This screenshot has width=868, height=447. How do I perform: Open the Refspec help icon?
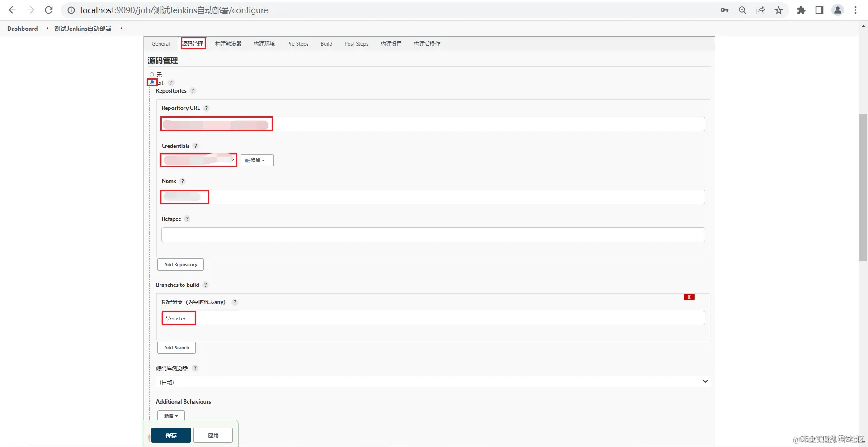pyautogui.click(x=187, y=219)
